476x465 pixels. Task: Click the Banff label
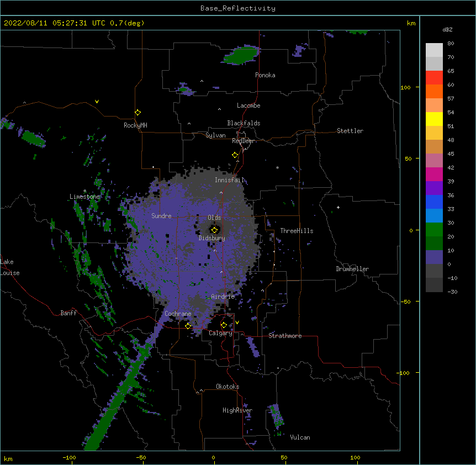tap(68, 313)
